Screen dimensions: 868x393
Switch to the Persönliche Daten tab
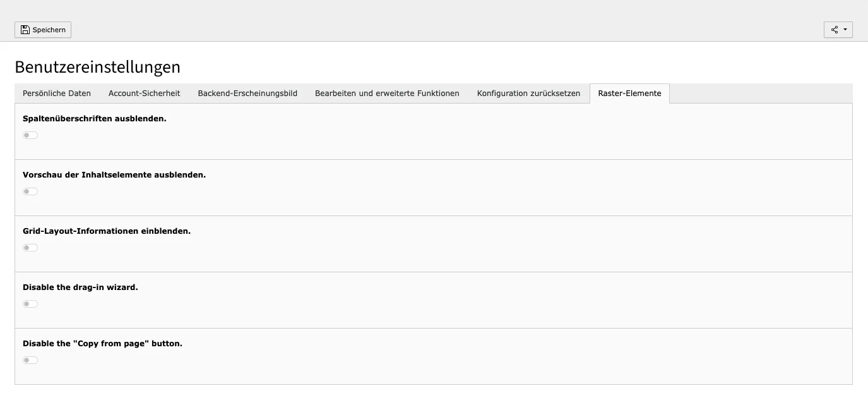[x=56, y=93]
